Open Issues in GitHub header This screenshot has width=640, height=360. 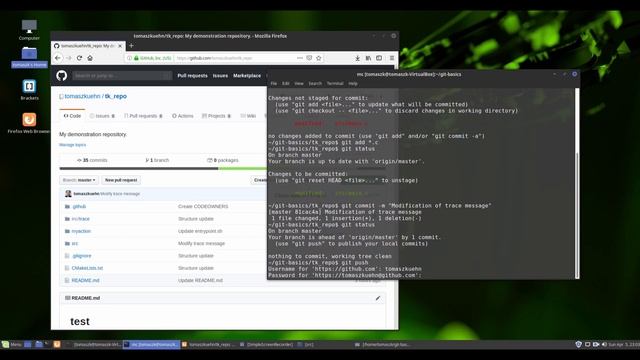[220, 76]
